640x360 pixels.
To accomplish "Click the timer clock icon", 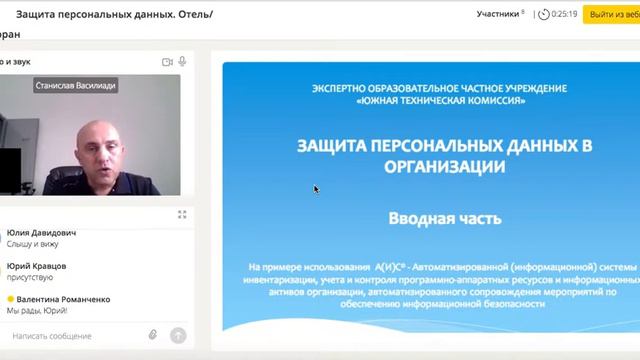I will 544,14.
